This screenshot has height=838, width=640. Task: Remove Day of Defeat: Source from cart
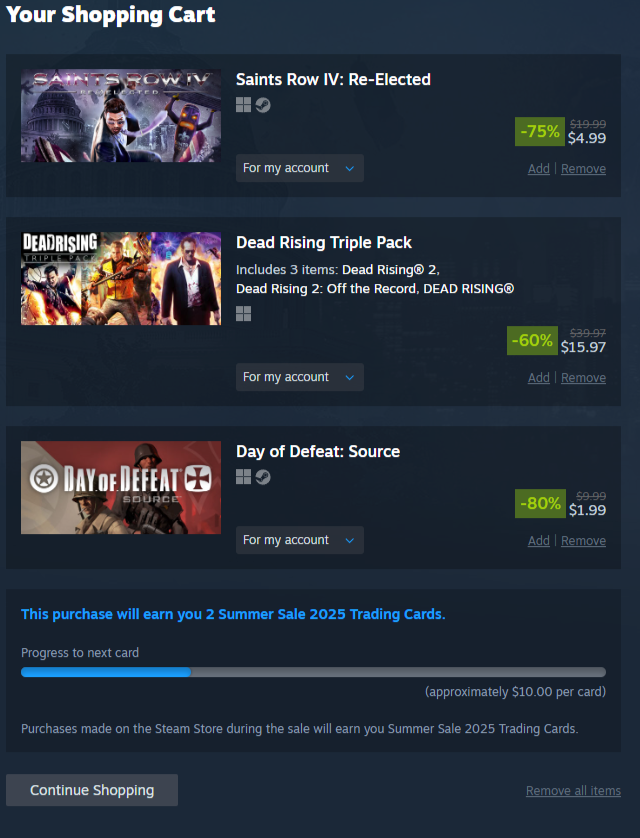(583, 541)
